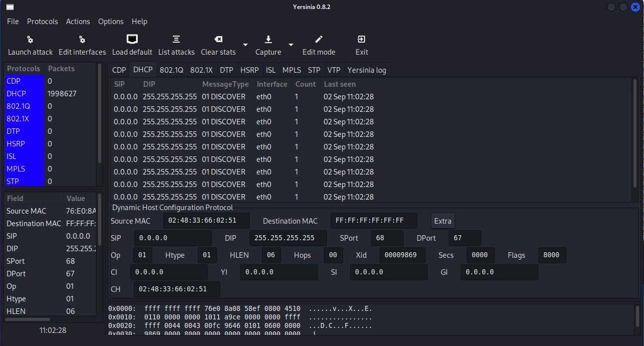Click the Packets column header
This screenshot has height=346, width=644.
point(61,69)
